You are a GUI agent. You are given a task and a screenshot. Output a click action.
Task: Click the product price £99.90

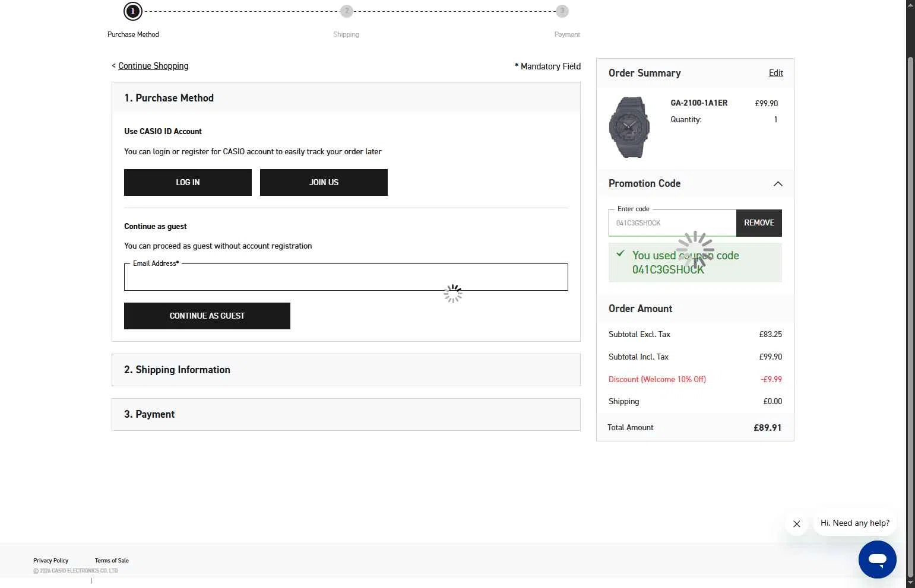tap(766, 103)
